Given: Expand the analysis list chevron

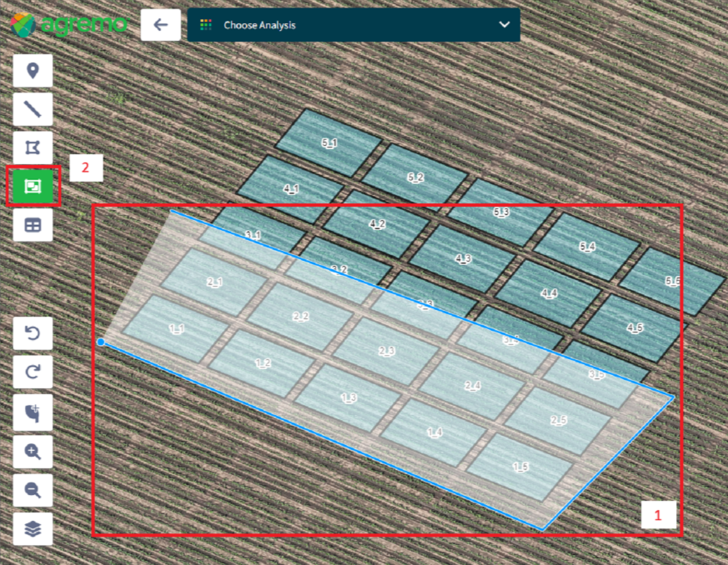Looking at the screenshot, I should click(x=504, y=25).
